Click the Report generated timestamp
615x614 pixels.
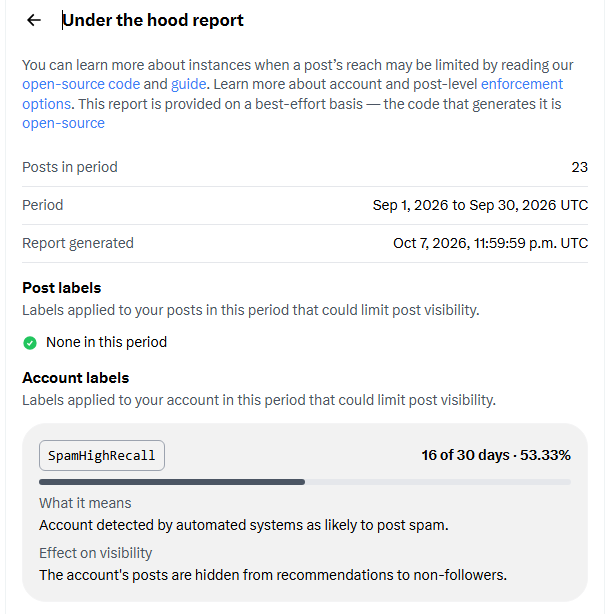click(490, 243)
